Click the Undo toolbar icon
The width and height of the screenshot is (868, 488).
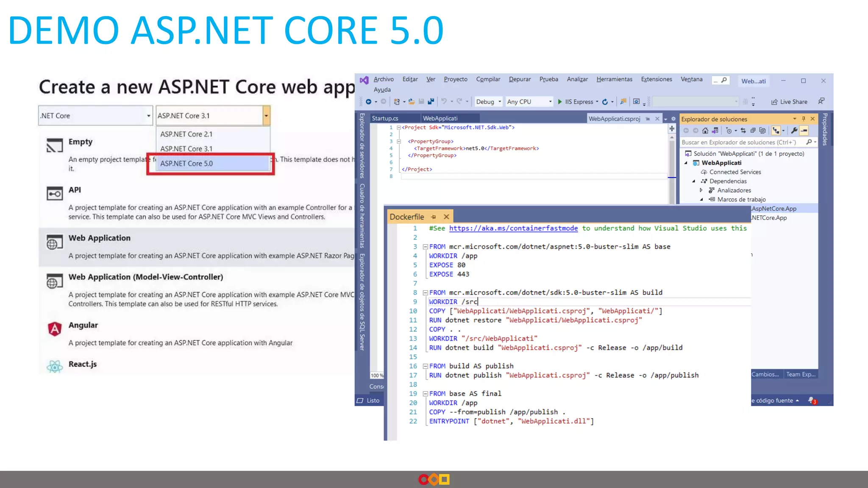coord(444,101)
